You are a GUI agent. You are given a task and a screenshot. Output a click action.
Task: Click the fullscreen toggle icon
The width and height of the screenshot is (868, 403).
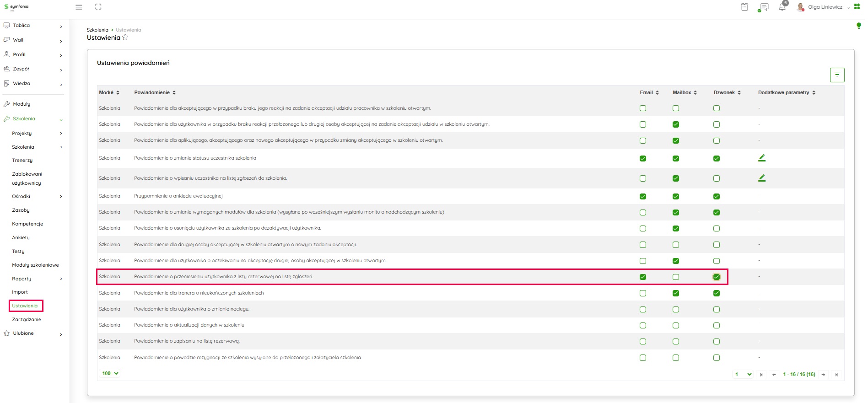click(98, 7)
